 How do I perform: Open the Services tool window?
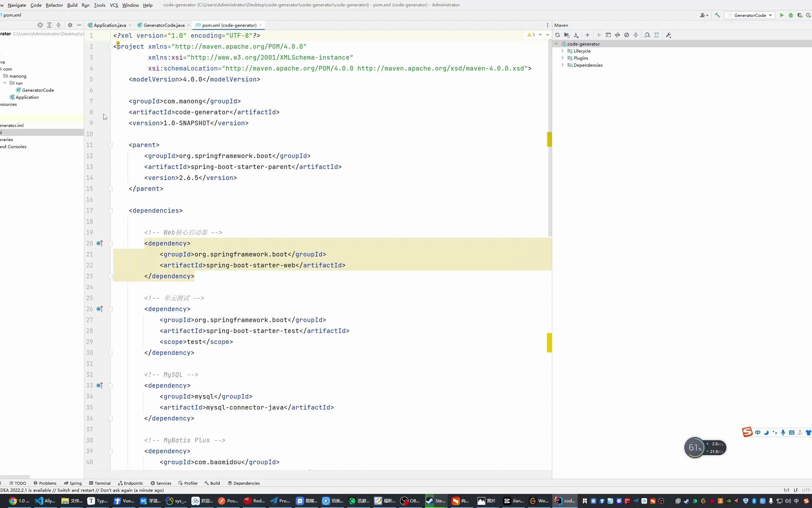161,483
